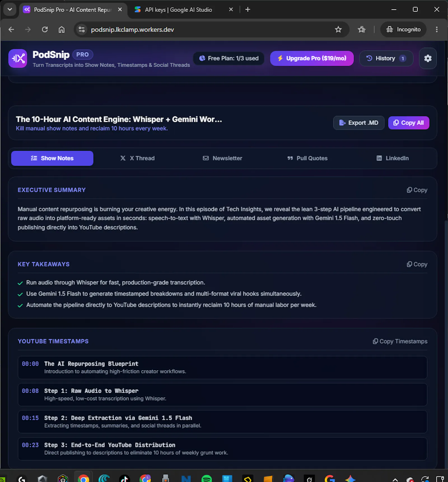The image size is (448, 482).
Task: Reload the current page
Action: coord(45,29)
